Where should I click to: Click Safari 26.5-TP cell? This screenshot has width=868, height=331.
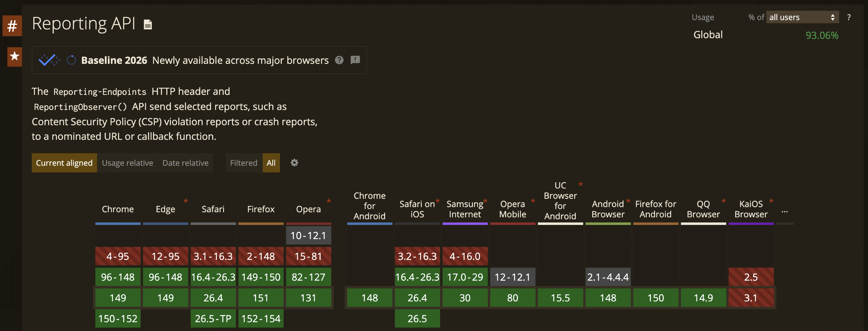(x=213, y=319)
